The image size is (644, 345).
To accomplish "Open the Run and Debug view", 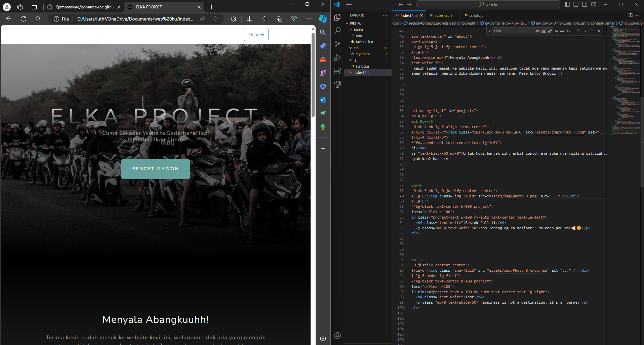I will point(337,57).
